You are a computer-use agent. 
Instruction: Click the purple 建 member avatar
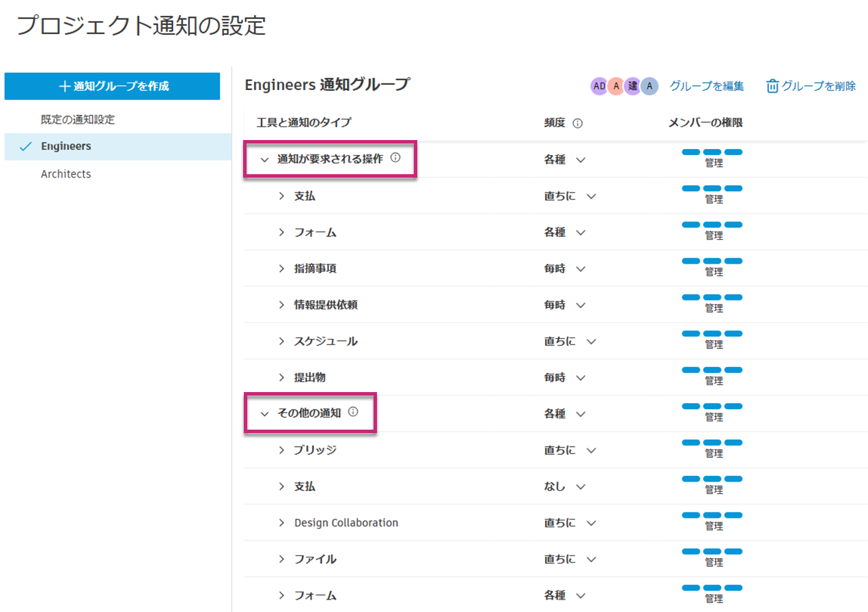(631, 85)
